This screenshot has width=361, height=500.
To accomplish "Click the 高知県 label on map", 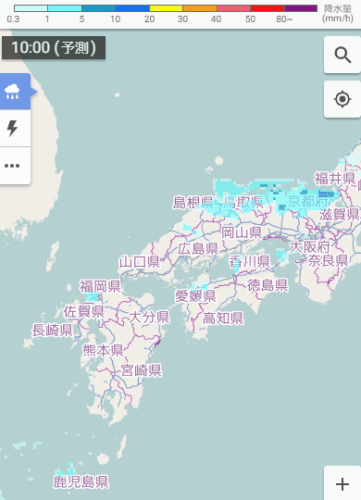I will coord(223,318).
